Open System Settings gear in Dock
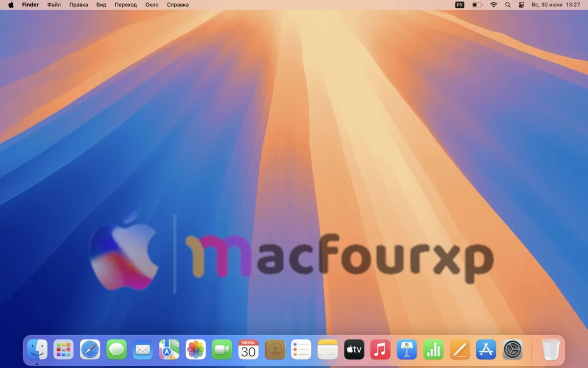The height and width of the screenshot is (368, 588). pos(513,350)
